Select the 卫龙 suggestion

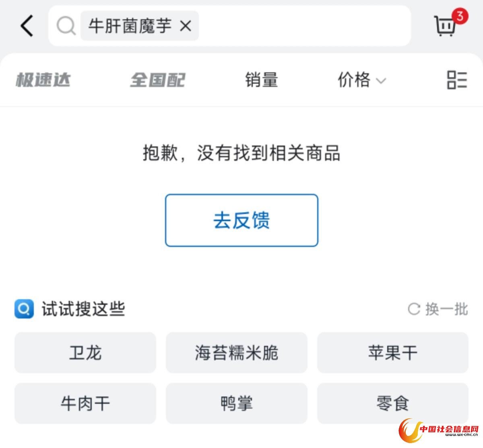85,353
